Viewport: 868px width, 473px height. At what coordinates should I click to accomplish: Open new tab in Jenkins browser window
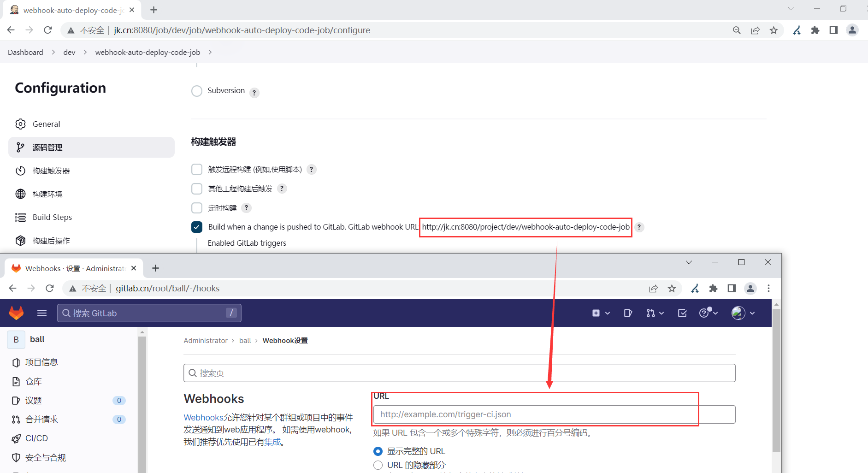pyautogui.click(x=154, y=10)
